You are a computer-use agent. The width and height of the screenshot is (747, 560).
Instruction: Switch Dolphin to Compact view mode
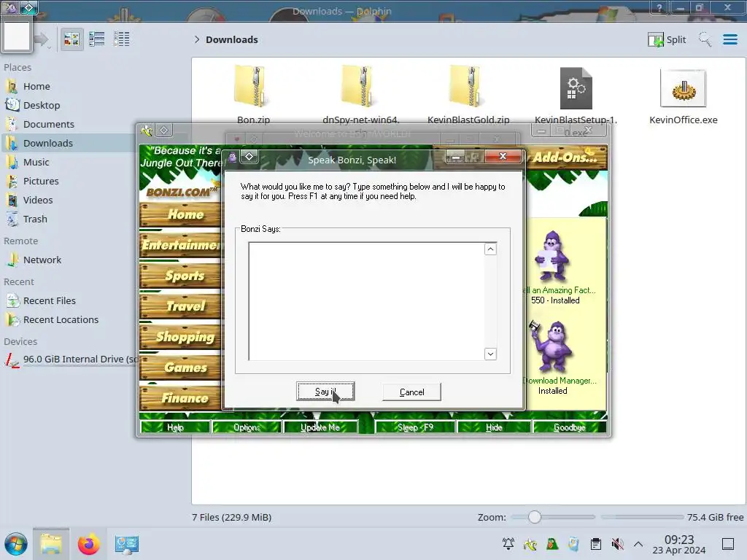click(97, 39)
